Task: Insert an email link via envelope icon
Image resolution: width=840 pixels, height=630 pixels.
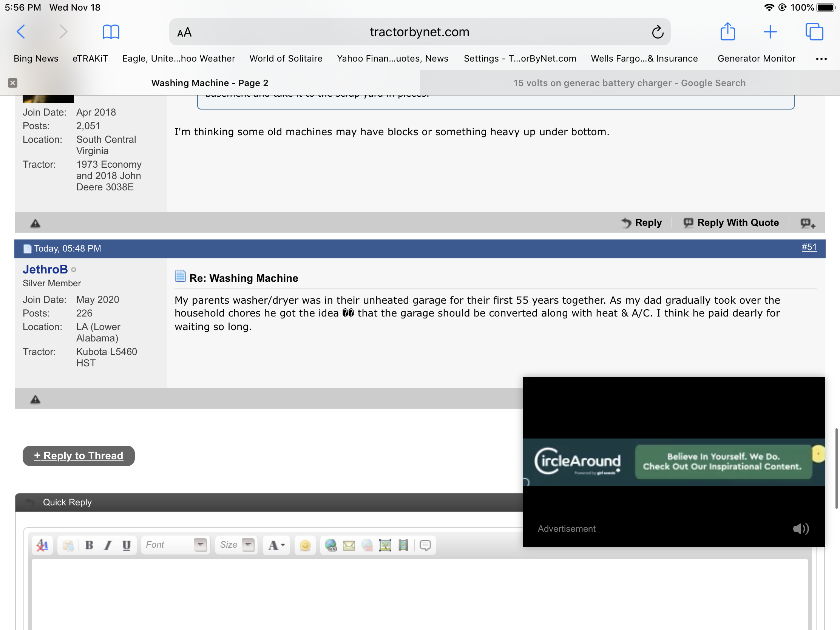Action: pos(349,546)
